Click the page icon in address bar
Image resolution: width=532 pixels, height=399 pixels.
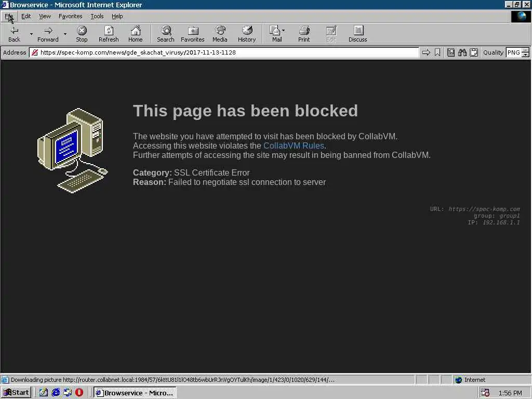pyautogui.click(x=35, y=52)
